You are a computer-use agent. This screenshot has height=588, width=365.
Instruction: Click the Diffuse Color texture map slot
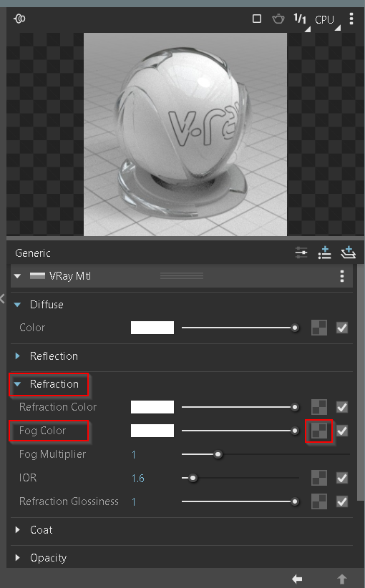pos(319,328)
